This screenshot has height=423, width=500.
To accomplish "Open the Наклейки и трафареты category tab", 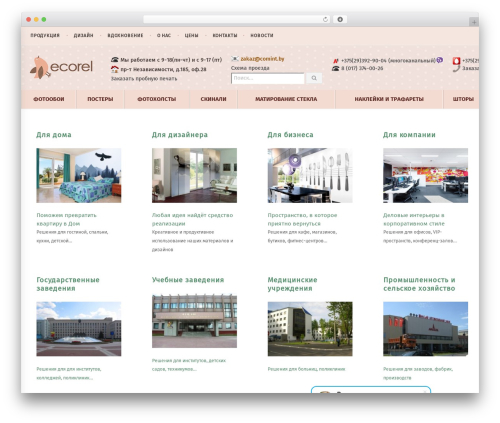I will pos(389,99).
